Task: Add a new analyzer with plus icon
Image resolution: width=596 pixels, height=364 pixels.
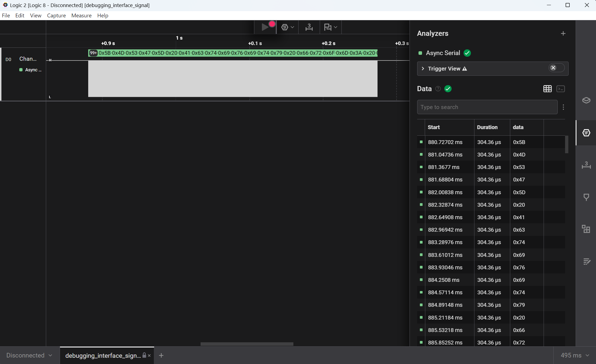Action: click(x=563, y=33)
